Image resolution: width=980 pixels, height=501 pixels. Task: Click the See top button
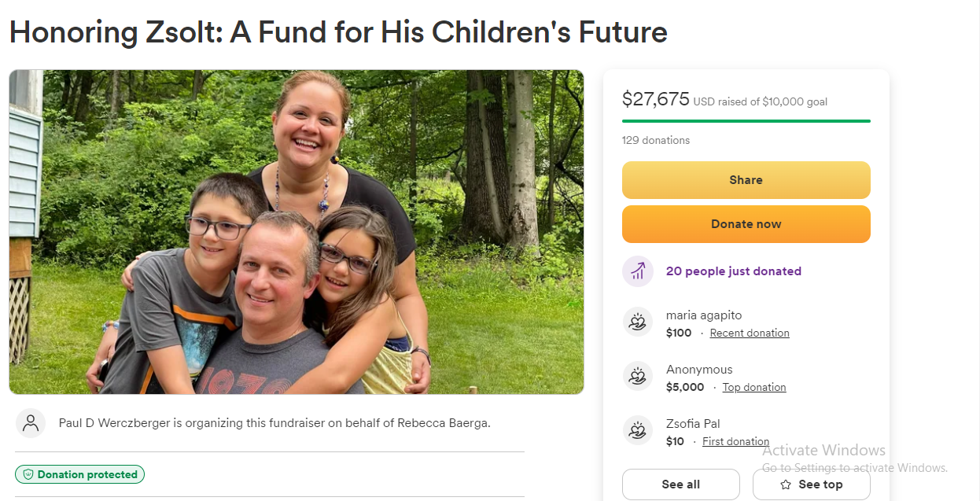pyautogui.click(x=812, y=484)
